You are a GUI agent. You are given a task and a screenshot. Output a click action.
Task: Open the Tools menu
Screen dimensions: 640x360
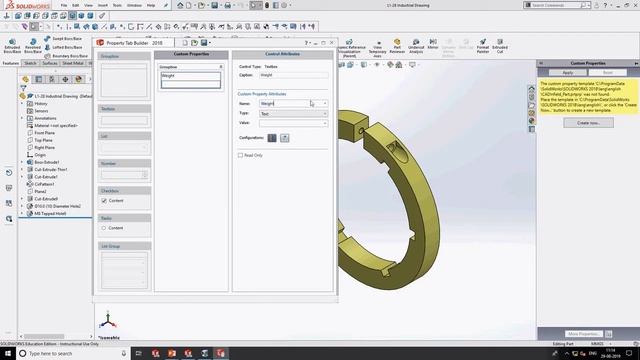tap(117, 5)
